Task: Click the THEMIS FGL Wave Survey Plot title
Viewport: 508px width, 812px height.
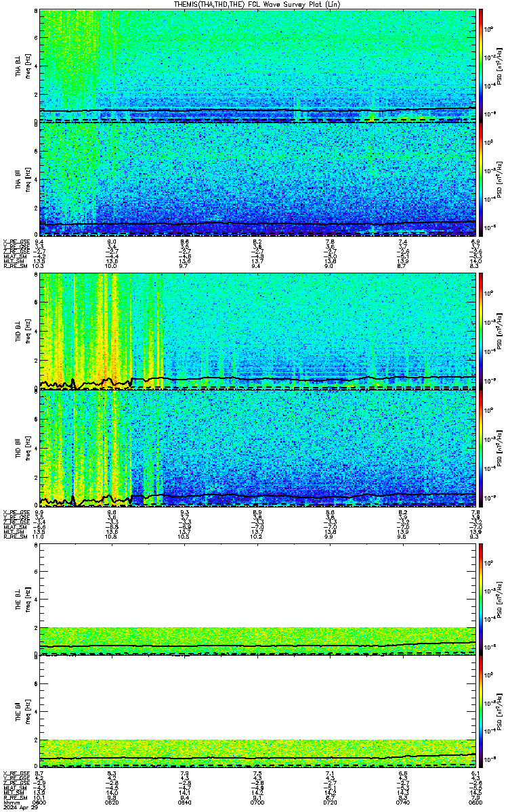Action: pos(257,4)
